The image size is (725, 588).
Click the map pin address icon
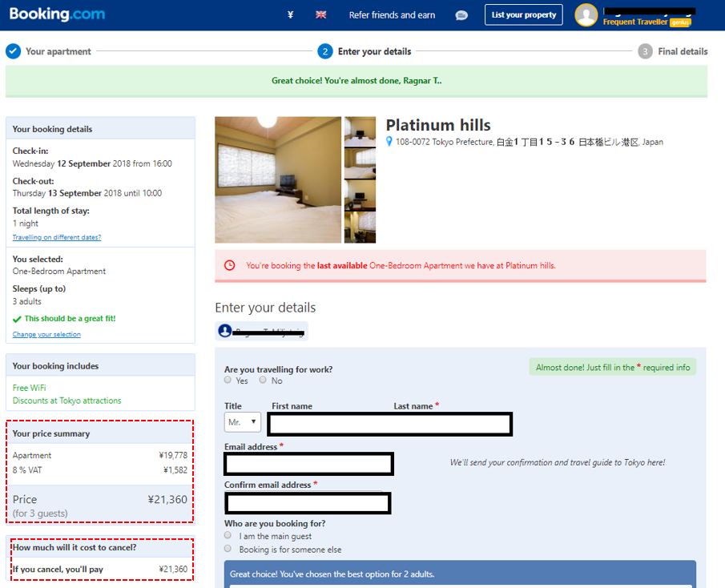click(x=389, y=142)
